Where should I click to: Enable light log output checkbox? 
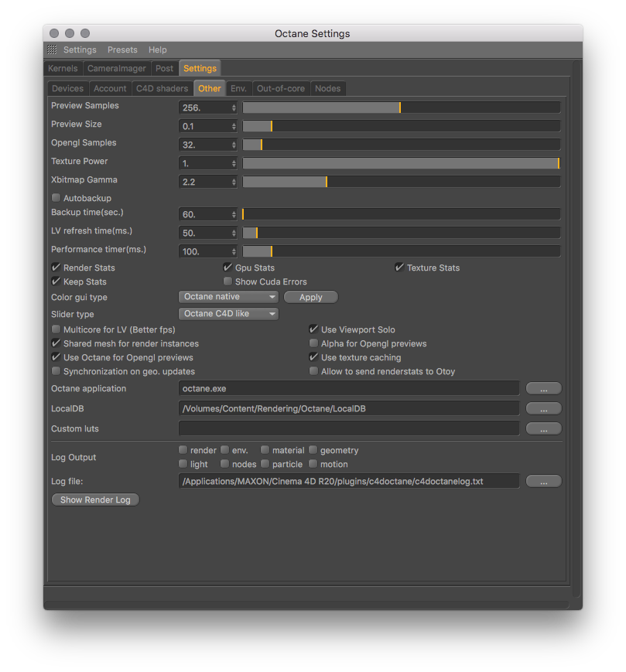[x=183, y=464]
